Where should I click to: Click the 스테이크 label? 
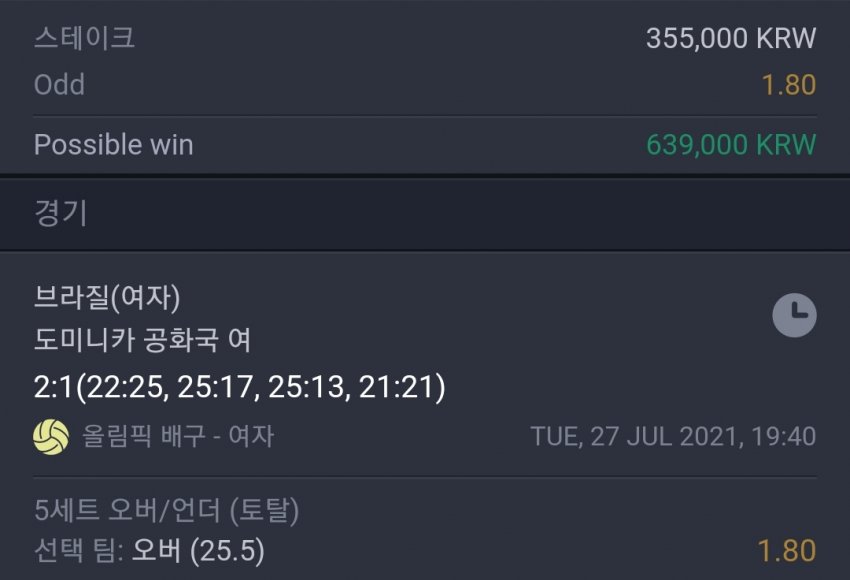(x=84, y=39)
